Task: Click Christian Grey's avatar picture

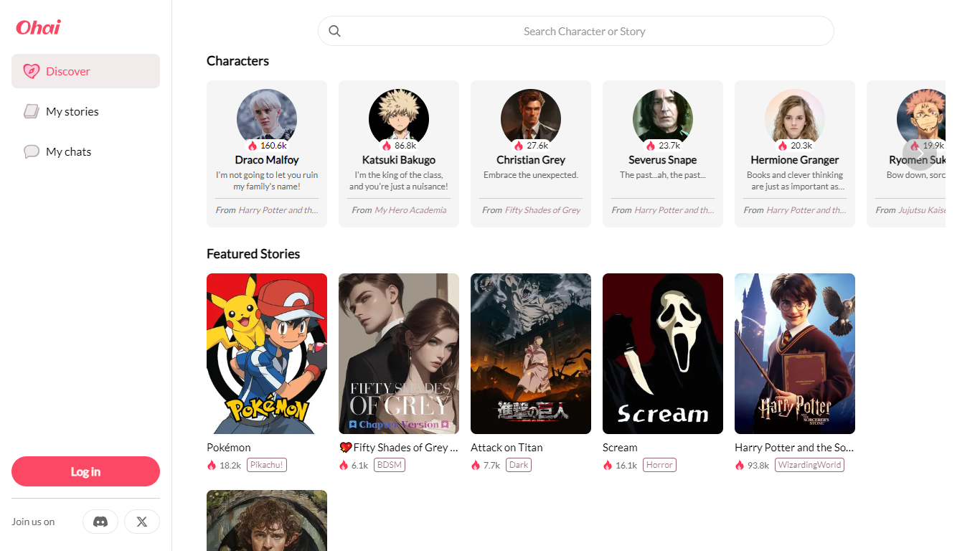Action: [531, 119]
